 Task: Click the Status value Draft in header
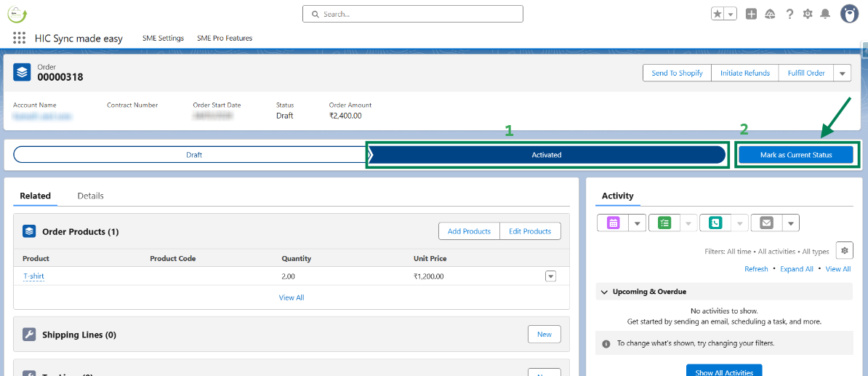click(x=284, y=116)
